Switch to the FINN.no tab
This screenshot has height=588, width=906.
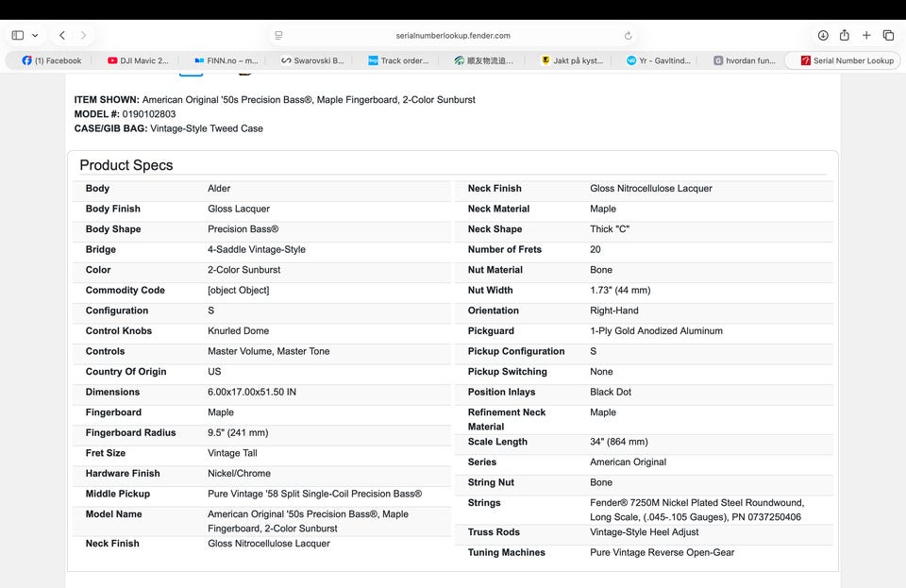(226, 60)
